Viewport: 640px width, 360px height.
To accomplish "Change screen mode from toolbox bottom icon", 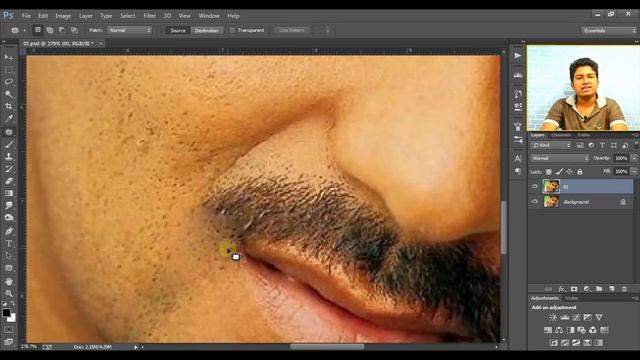I will 9,342.
